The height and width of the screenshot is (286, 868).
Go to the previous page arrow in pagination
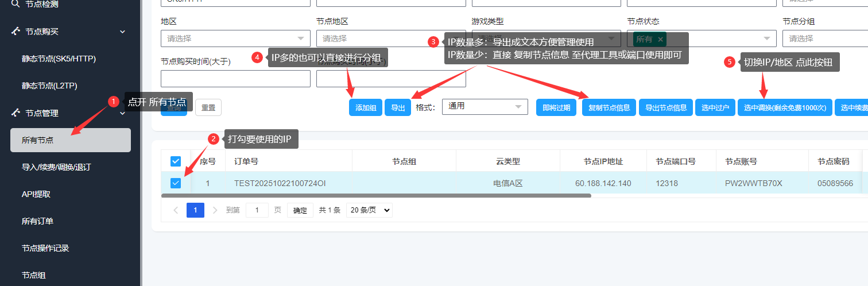pyautogui.click(x=176, y=210)
